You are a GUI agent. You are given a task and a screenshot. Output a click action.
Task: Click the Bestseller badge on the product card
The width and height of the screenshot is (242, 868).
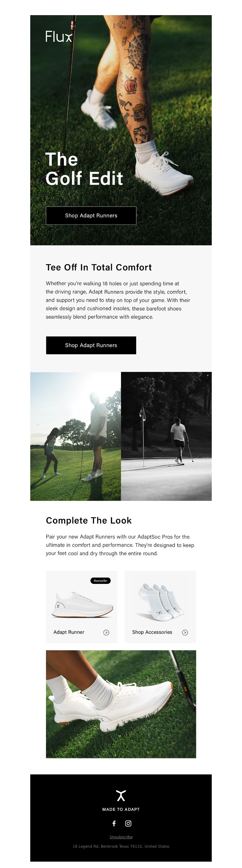[x=101, y=581]
